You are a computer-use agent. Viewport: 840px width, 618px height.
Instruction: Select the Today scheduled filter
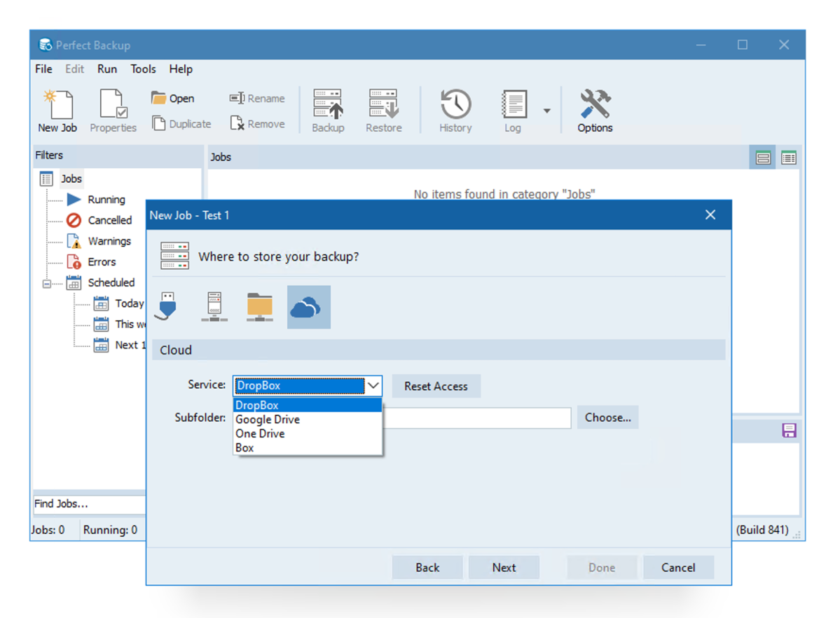[129, 303]
